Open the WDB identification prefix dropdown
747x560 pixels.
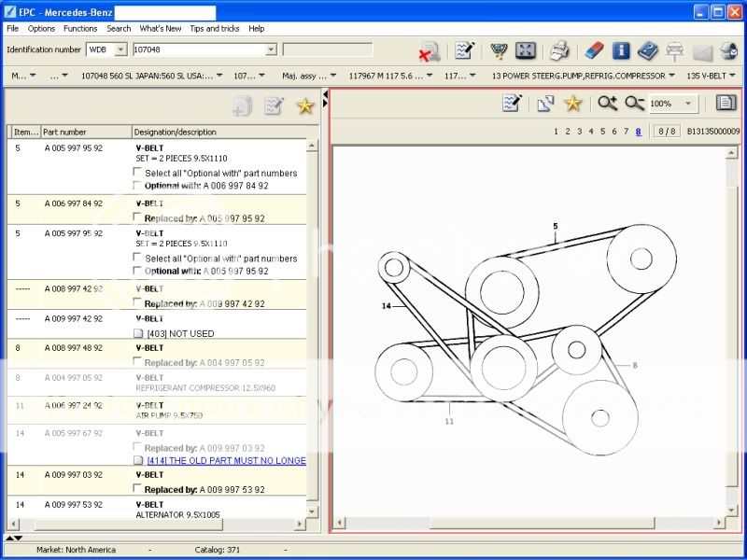[120, 49]
